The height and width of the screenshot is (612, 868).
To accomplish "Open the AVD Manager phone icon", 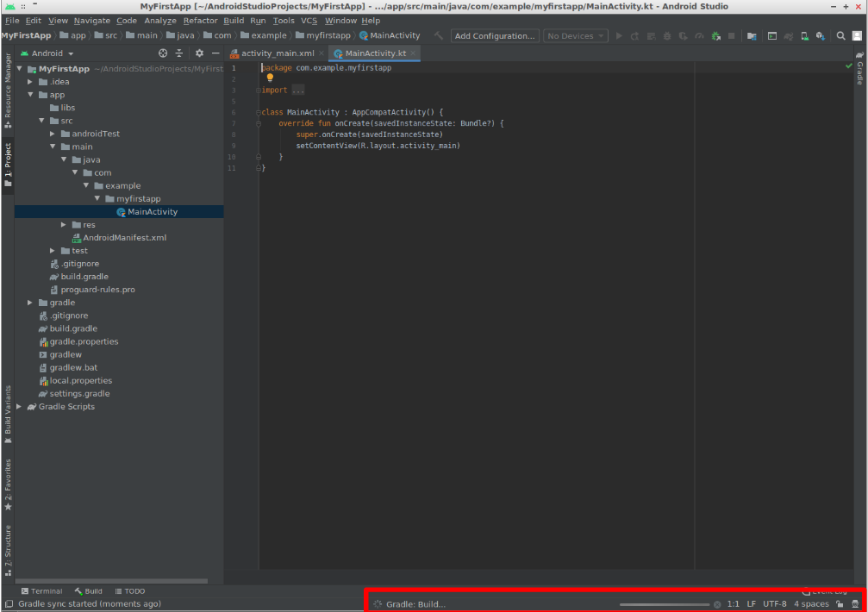I will click(x=804, y=36).
